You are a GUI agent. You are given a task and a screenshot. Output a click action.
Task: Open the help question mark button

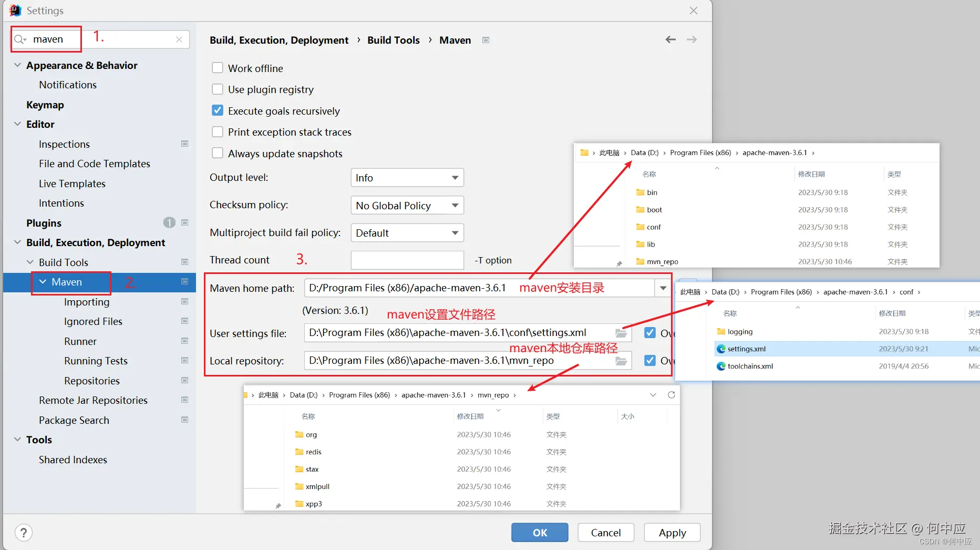click(x=24, y=533)
